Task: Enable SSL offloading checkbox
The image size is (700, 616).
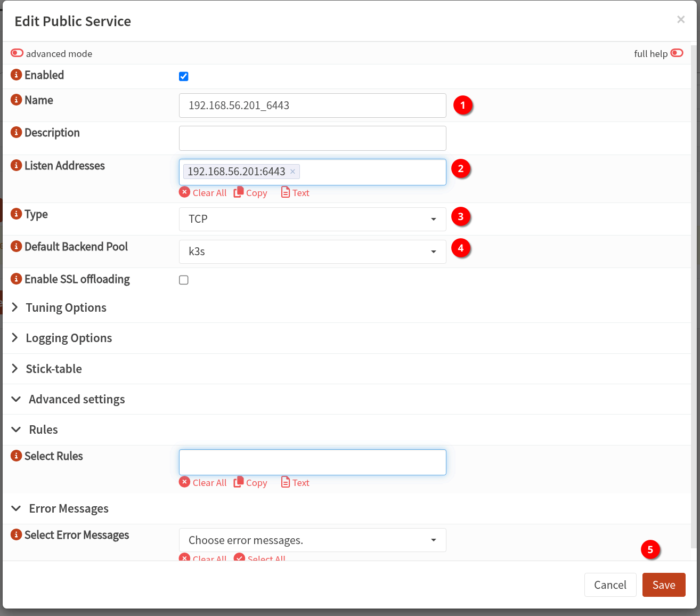Action: pyautogui.click(x=184, y=280)
